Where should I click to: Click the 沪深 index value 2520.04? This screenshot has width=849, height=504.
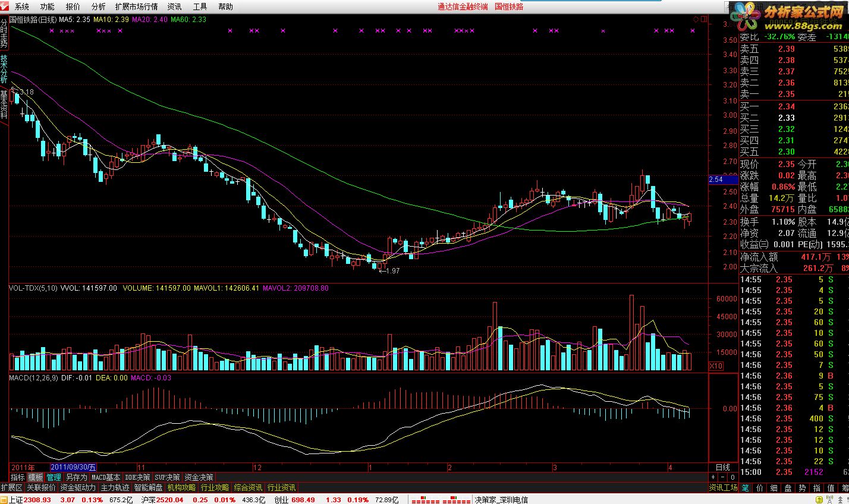(169, 500)
